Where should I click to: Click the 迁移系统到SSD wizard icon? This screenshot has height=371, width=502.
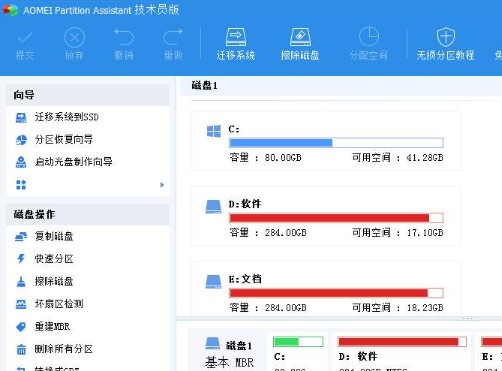click(x=21, y=117)
